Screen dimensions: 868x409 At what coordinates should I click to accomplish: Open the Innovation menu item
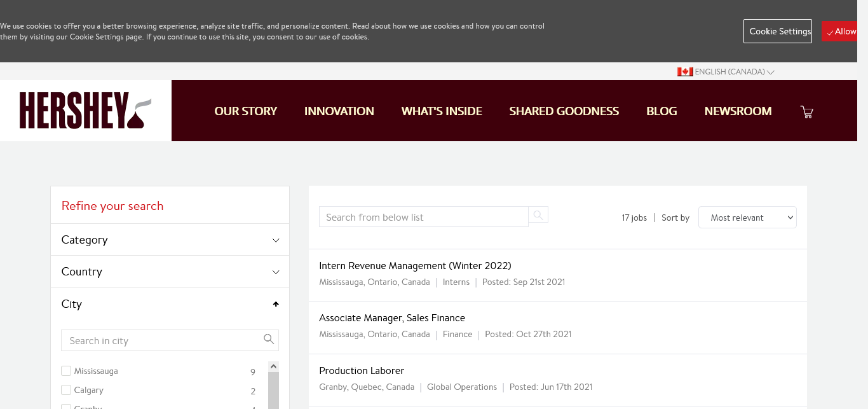pyautogui.click(x=339, y=111)
